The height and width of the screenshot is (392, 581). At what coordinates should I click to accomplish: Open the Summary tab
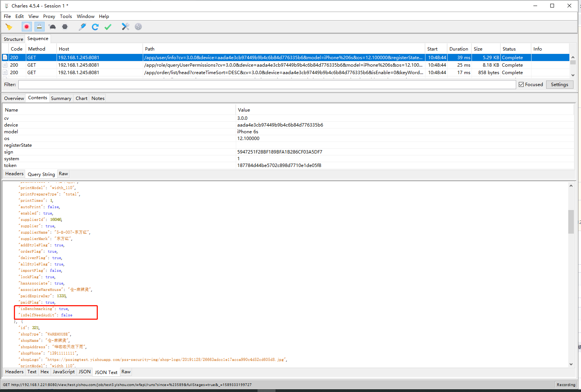point(61,98)
